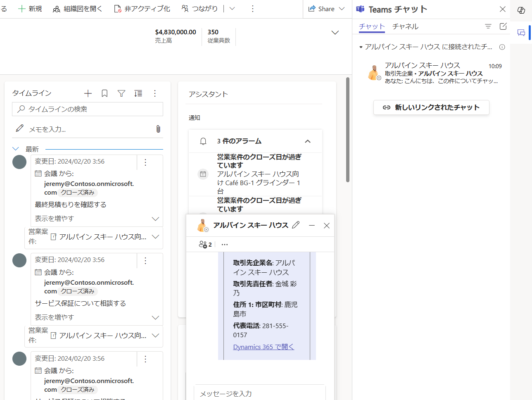Open more options on the third meeting card
Image resolution: width=532 pixels, height=400 pixels.
pos(145,359)
